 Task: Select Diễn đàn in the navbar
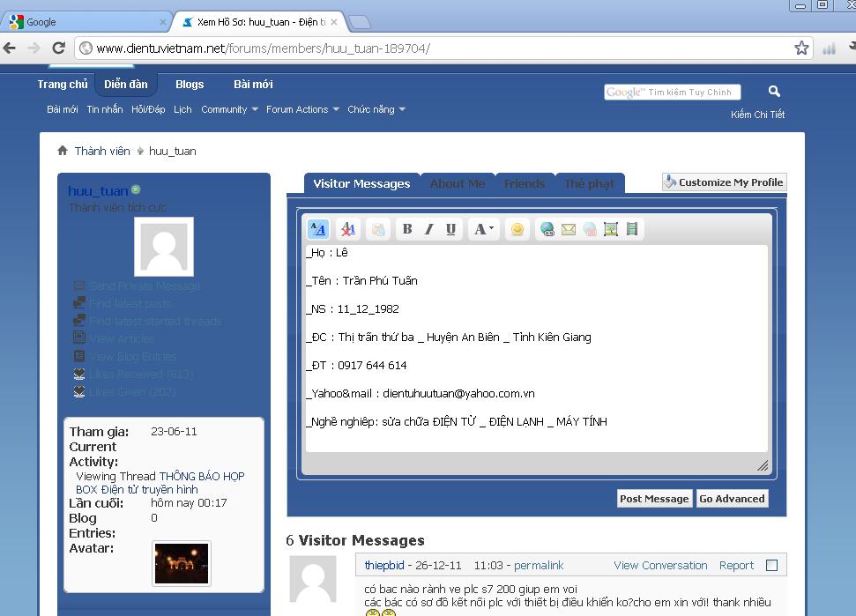click(x=125, y=84)
